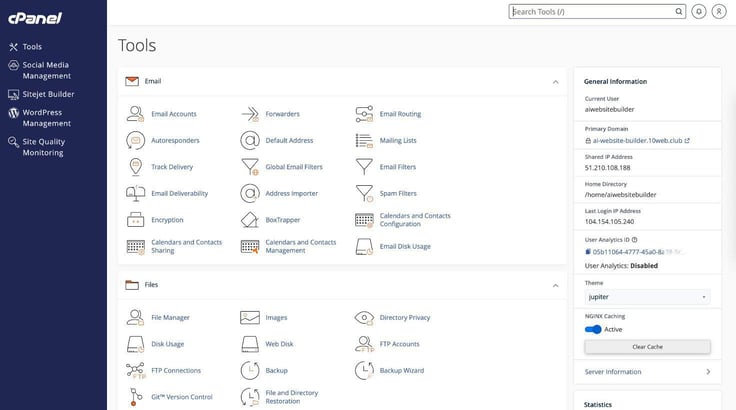This screenshot has width=736, height=410.
Task: Open the ai-website-builder.10web.club domain link
Action: 637,140
